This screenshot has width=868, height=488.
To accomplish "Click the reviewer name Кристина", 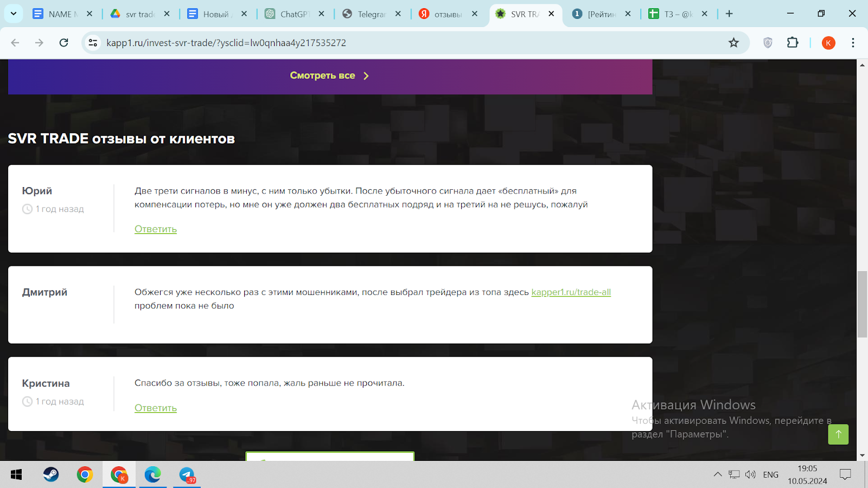I will (x=46, y=383).
